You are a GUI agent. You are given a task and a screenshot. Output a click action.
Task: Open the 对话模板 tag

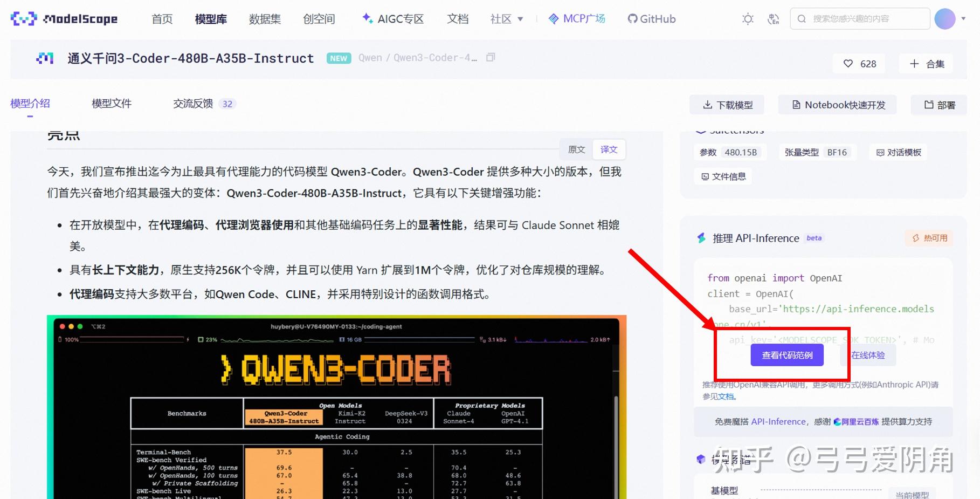click(x=899, y=153)
